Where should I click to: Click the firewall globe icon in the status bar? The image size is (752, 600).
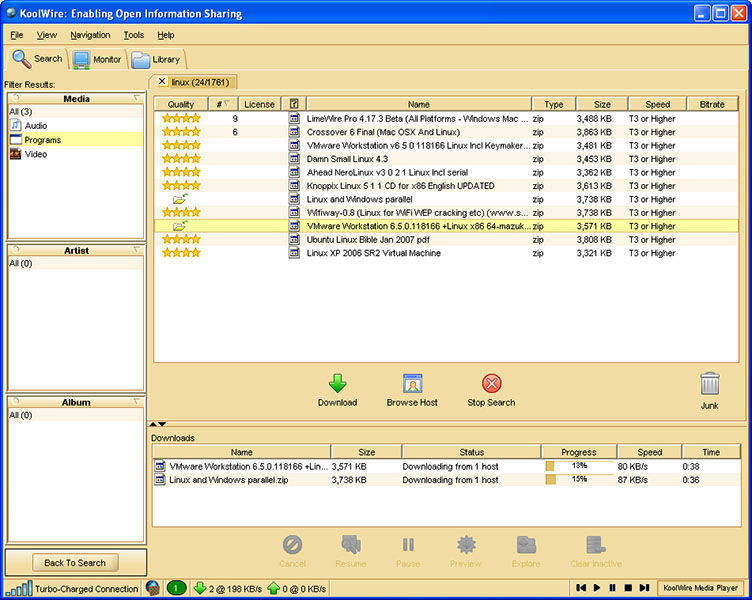tap(153, 588)
